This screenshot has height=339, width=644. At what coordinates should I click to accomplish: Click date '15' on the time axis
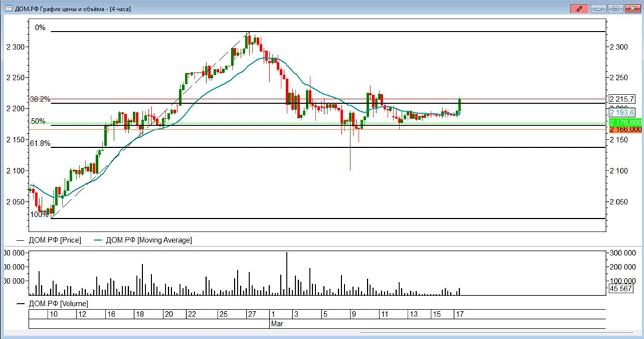(x=436, y=315)
